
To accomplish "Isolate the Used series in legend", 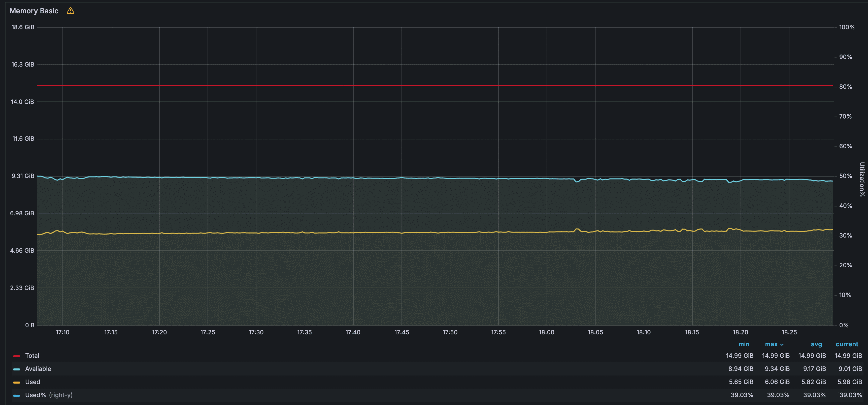I will click(33, 382).
